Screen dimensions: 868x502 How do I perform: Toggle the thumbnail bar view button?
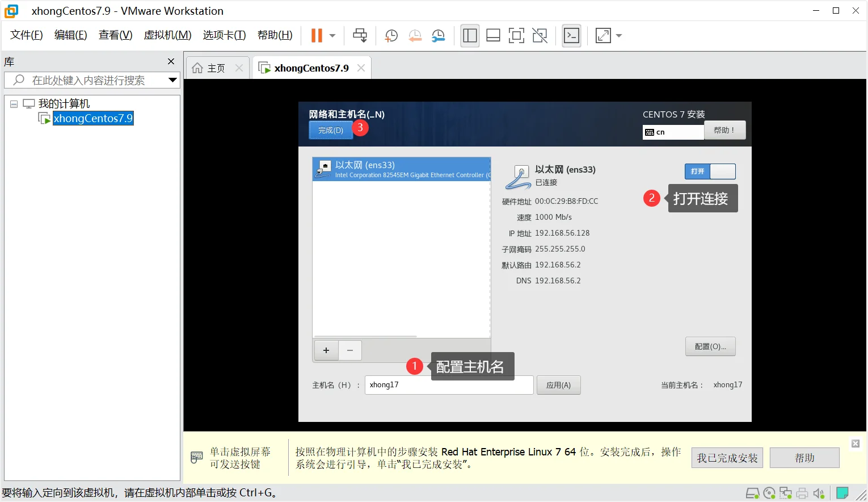493,36
